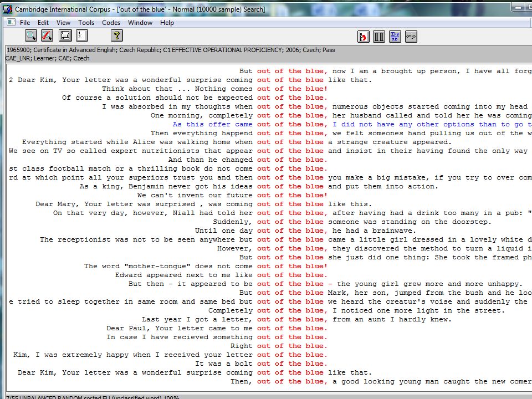Open the File menu
Screen dimensions: 532x399
pyautogui.click(x=25, y=23)
